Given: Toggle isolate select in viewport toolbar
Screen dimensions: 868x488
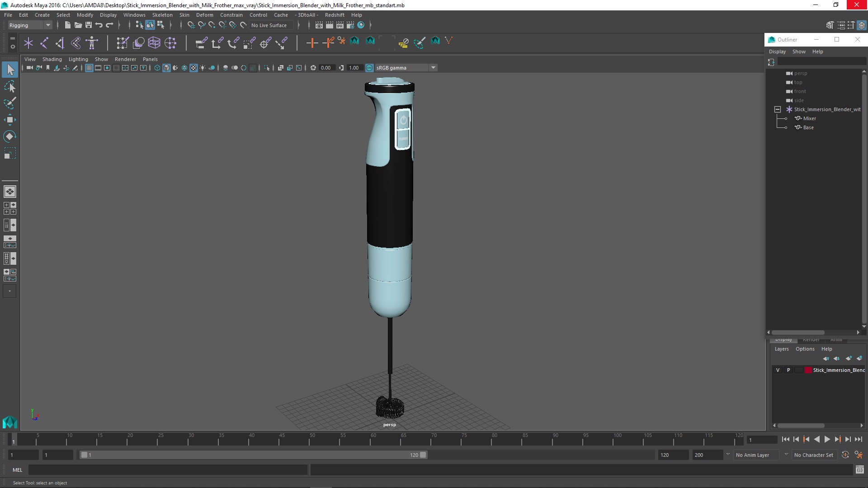Looking at the screenshot, I should pyautogui.click(x=267, y=68).
